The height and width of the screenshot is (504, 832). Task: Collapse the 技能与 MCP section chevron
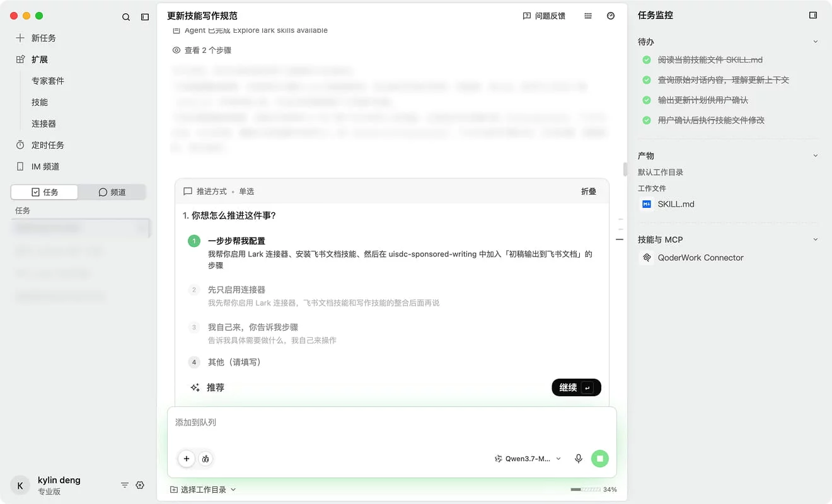pyautogui.click(x=816, y=239)
